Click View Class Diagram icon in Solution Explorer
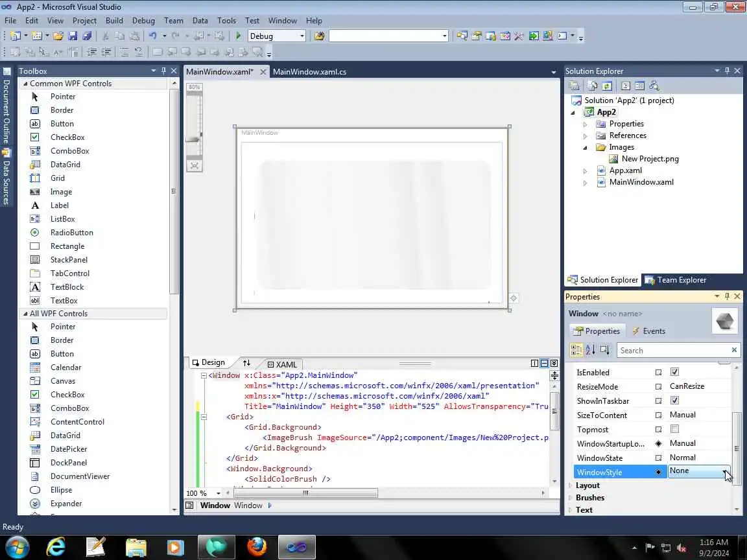This screenshot has width=747, height=560. (x=654, y=86)
